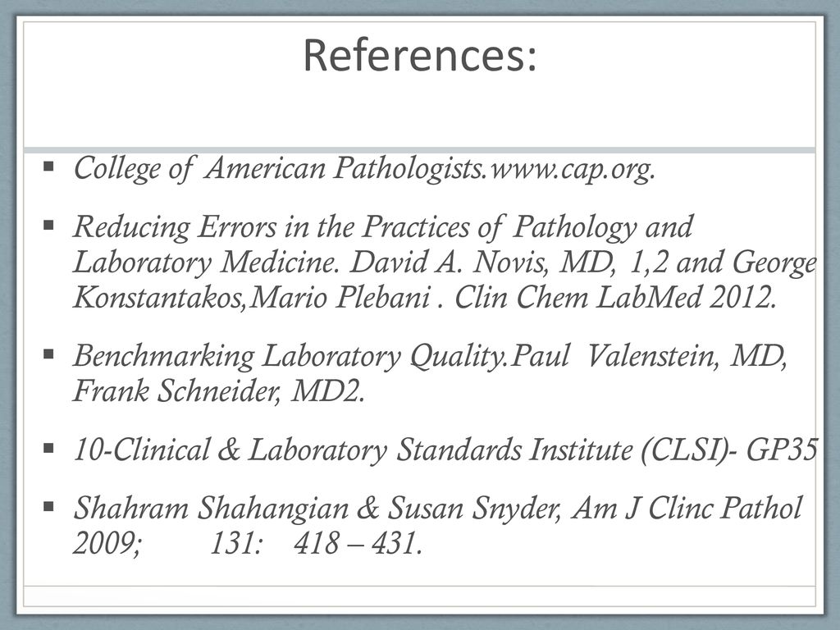This screenshot has width=840, height=630.
Task: Click the bullet before 10-Clinical & Laboratory Standards
Action: tap(48, 448)
